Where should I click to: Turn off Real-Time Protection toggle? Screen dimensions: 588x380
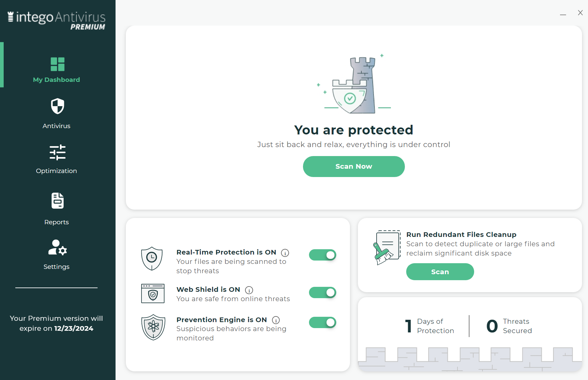pos(323,255)
